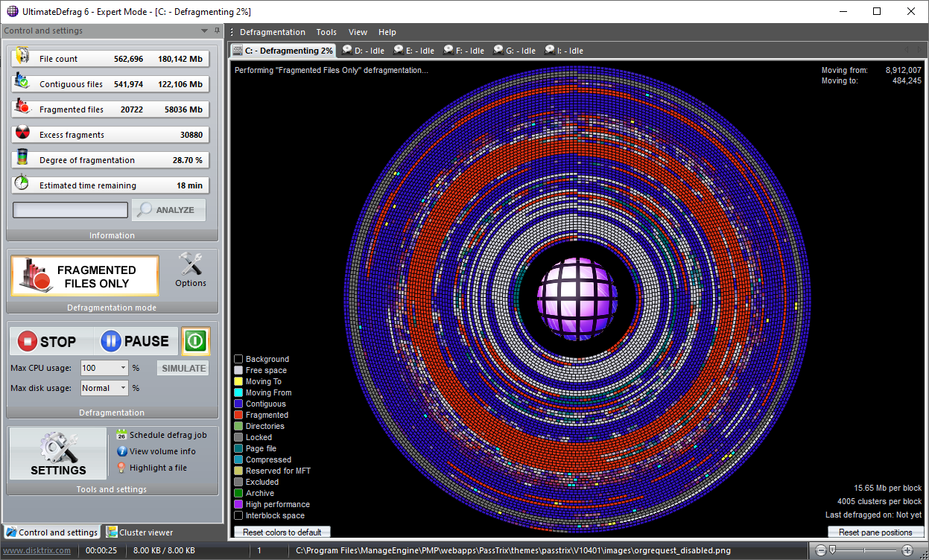Open the Max disk usage dropdown
This screenshot has width=929, height=560.
[123, 388]
